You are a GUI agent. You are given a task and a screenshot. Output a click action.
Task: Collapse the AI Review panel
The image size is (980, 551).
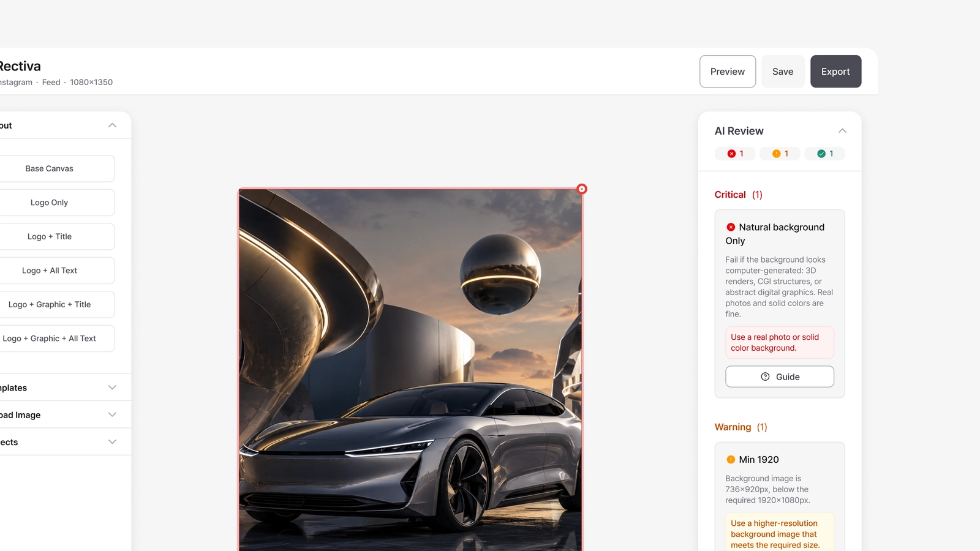(842, 130)
